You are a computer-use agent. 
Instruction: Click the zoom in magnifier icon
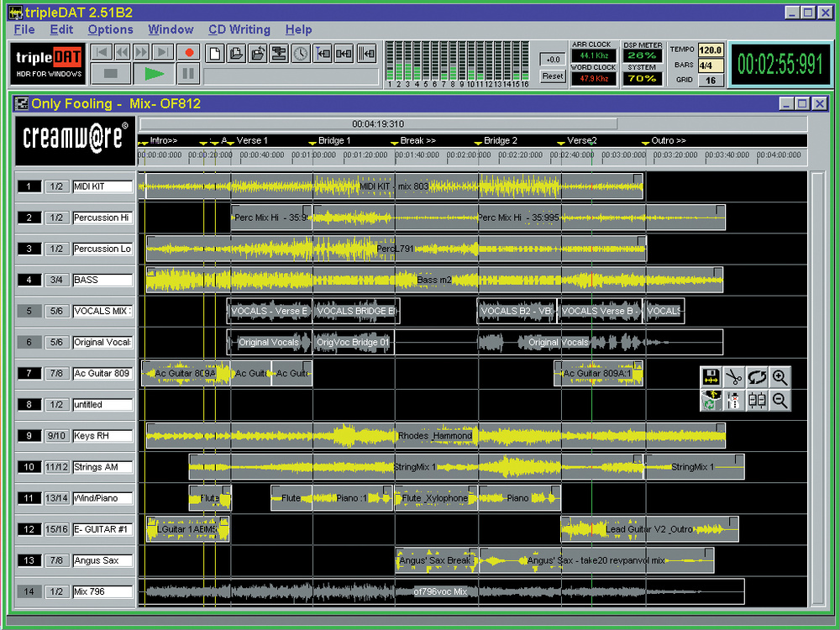[x=780, y=378]
